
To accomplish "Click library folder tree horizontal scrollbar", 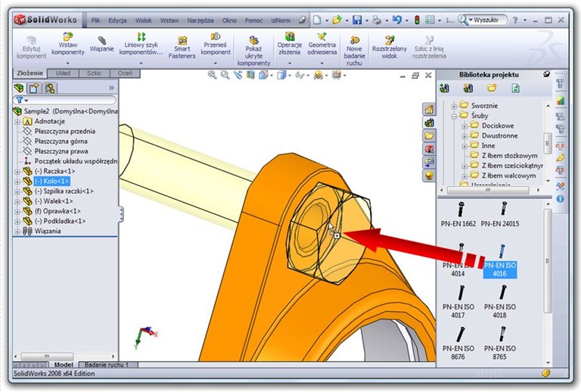I will [x=489, y=191].
